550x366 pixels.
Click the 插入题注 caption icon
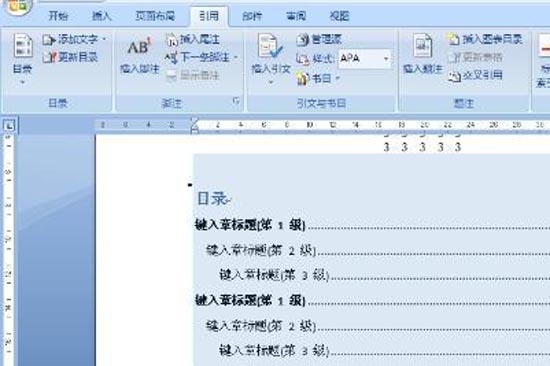pos(422,46)
